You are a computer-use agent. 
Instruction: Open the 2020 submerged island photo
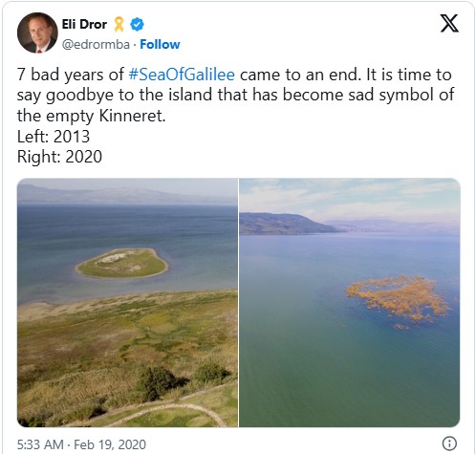click(350, 302)
